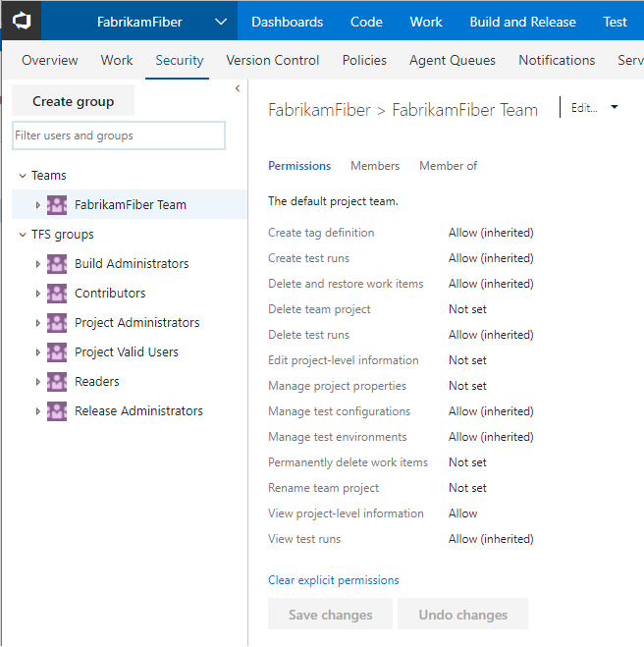The width and height of the screenshot is (644, 647).
Task: Change the Delete team project permission value
Action: coord(467,309)
